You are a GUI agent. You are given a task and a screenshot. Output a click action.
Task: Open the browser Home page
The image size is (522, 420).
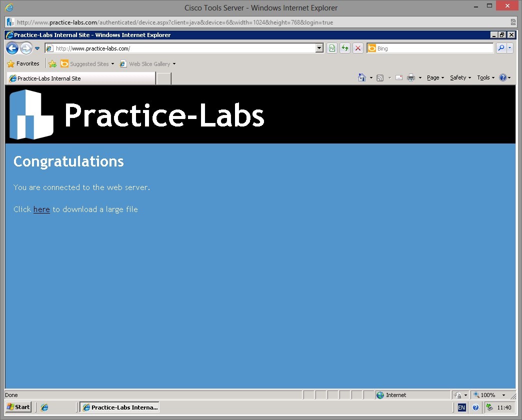coord(362,77)
